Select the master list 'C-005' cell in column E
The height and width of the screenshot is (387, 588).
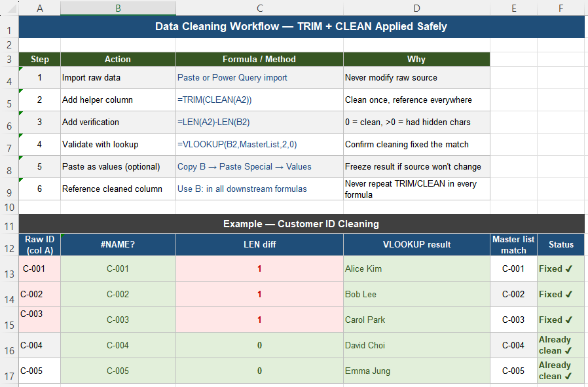(514, 371)
